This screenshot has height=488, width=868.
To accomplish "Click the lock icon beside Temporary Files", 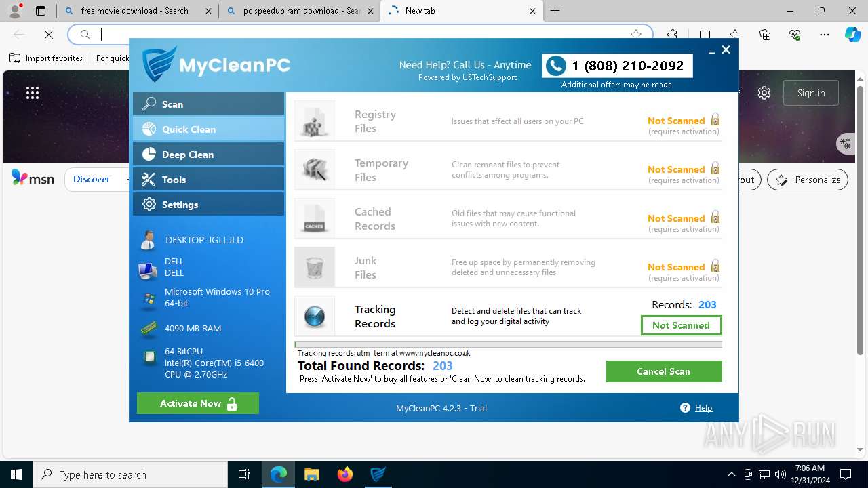I will 715,169.
